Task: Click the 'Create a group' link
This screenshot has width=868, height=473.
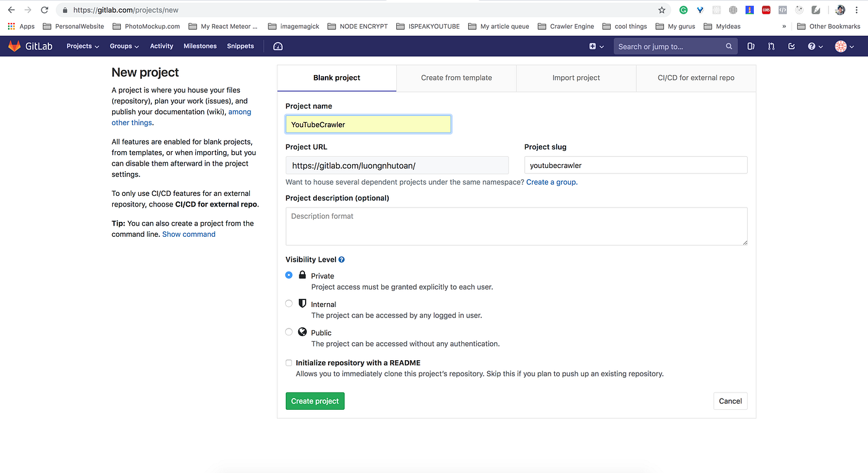Action: [551, 182]
